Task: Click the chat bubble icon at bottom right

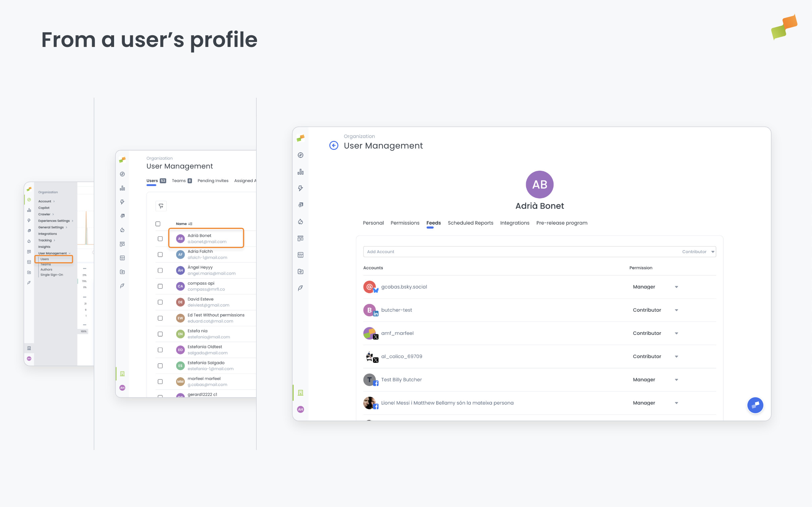Action: coord(755,405)
